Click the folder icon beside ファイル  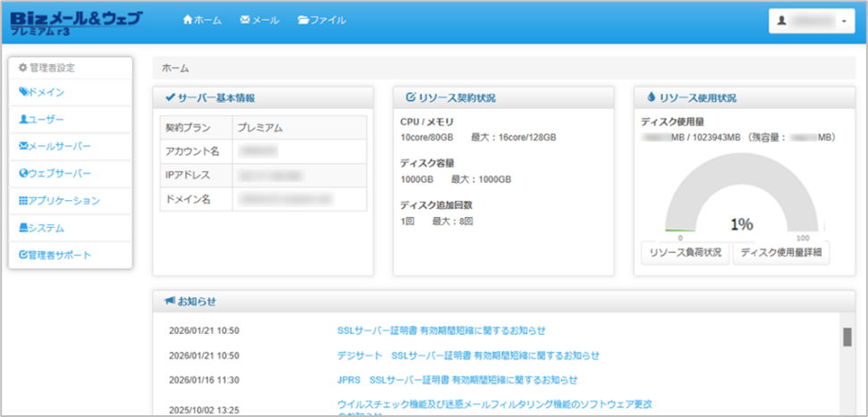(x=303, y=20)
